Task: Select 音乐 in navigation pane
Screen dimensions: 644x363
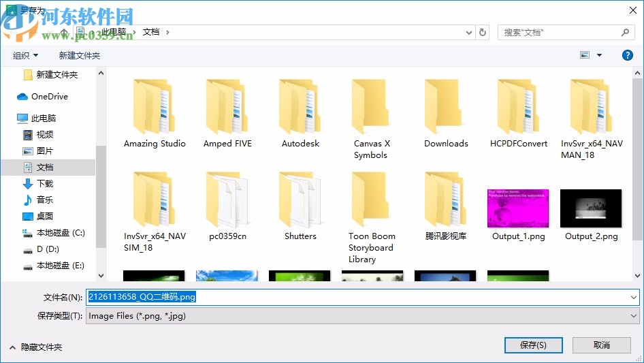Action: [38, 200]
